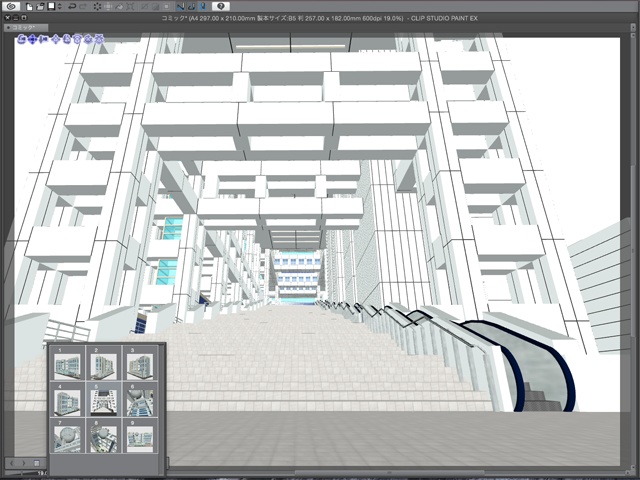Select the object 3D rotate manipulator icon
Viewport: 640px width, 480px height.
[x=67, y=39]
